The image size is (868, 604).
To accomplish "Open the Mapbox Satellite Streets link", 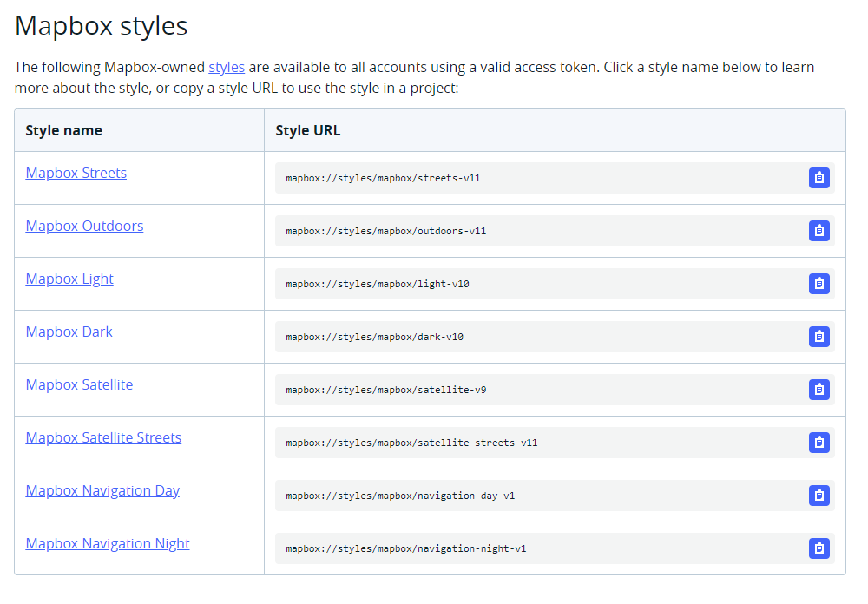I will [x=103, y=438].
